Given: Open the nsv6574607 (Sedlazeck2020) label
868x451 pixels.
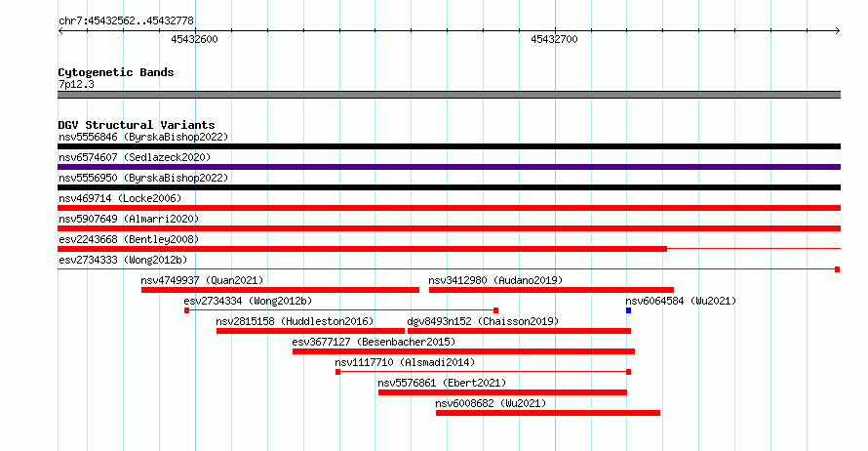Looking at the screenshot, I should (x=135, y=157).
